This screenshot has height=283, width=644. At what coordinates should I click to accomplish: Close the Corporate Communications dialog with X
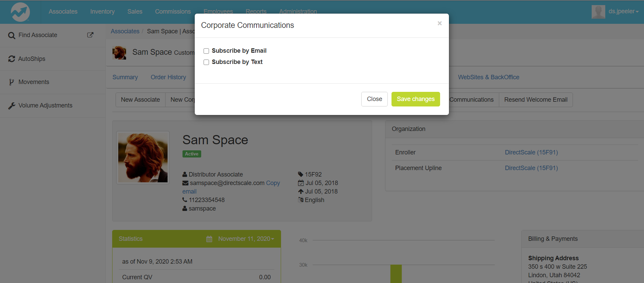pos(439,23)
